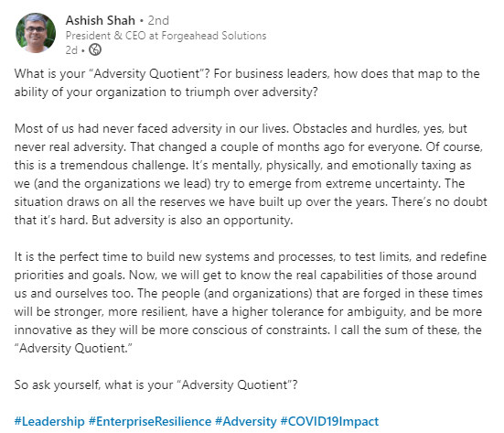Click the phrase "this is a tremendous challenge"
The image size is (504, 433).
[101, 166]
